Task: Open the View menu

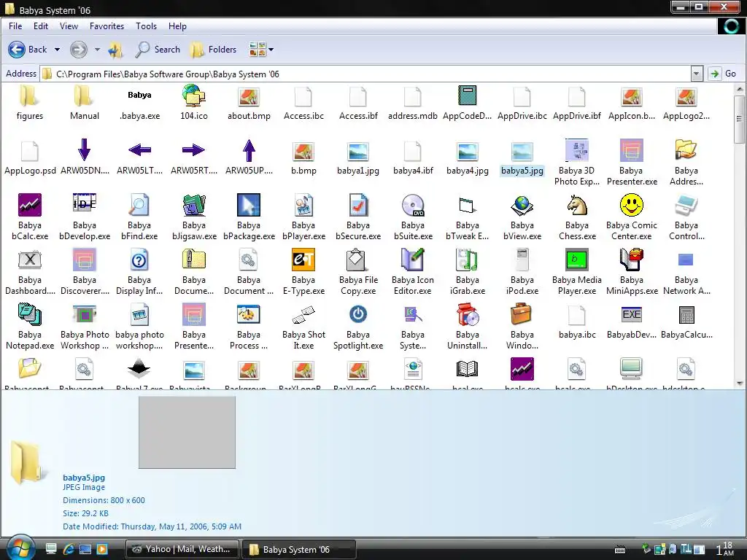Action: point(69,26)
